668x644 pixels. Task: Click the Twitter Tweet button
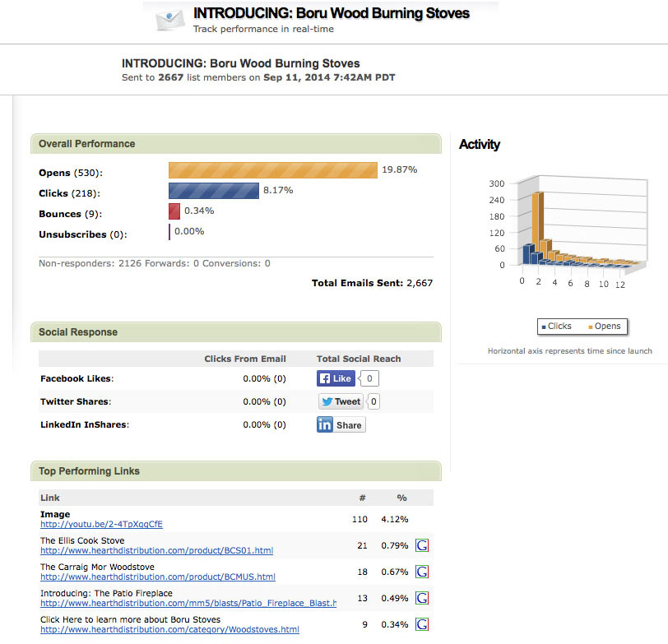coord(341,401)
